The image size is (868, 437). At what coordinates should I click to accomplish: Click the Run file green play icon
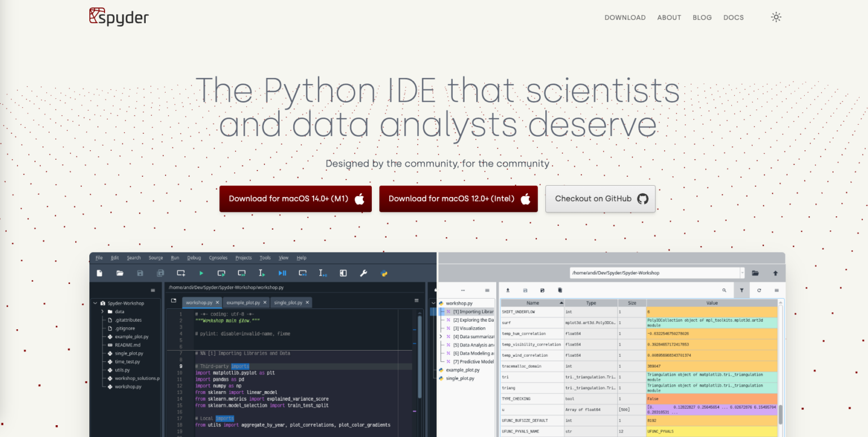[201, 273]
